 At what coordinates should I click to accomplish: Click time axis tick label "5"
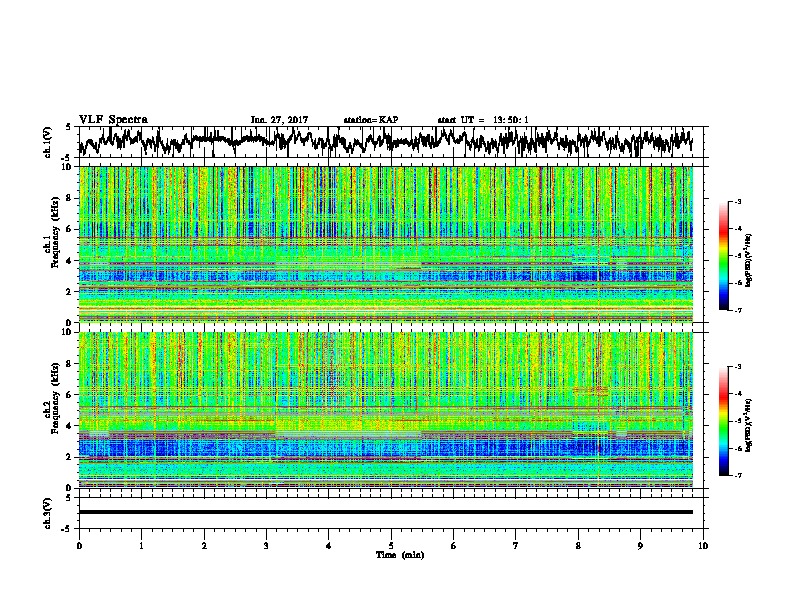(391, 546)
